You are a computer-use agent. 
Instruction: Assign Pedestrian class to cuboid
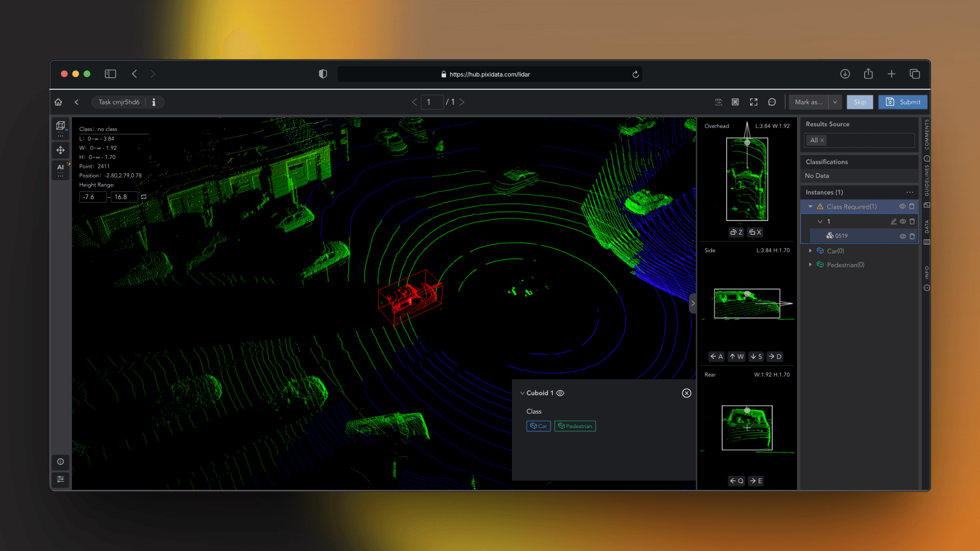pyautogui.click(x=575, y=426)
